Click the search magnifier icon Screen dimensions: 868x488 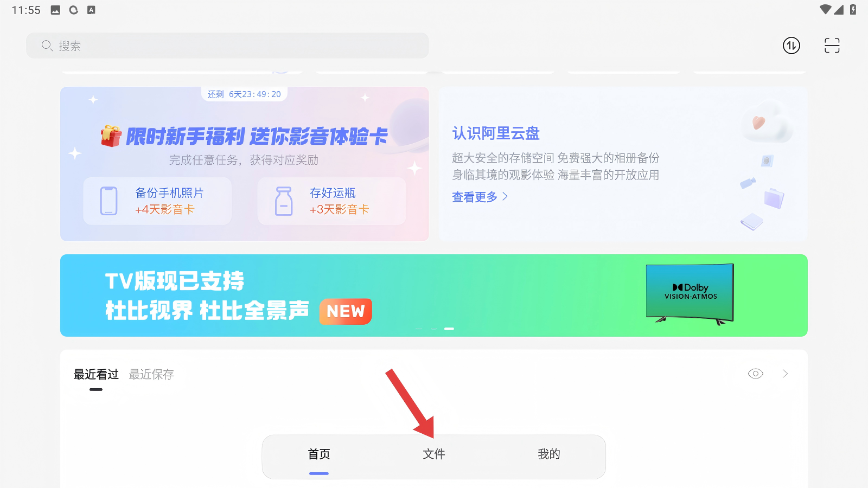[47, 46]
